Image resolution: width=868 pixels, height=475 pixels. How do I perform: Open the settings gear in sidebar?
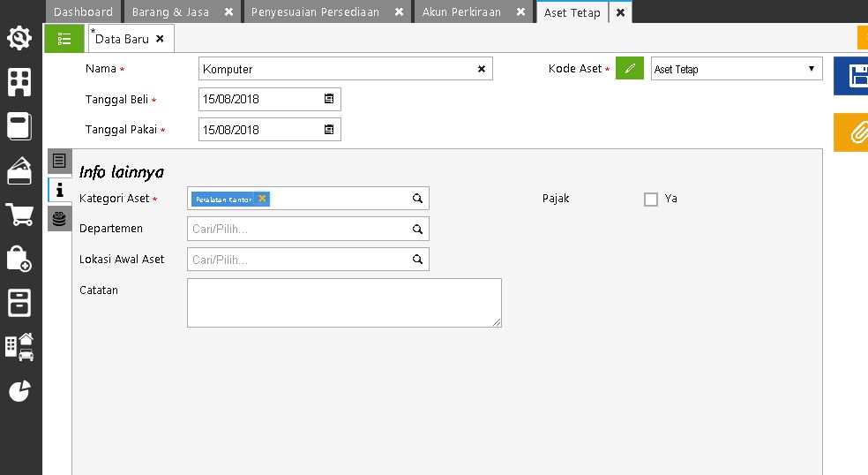[19, 39]
